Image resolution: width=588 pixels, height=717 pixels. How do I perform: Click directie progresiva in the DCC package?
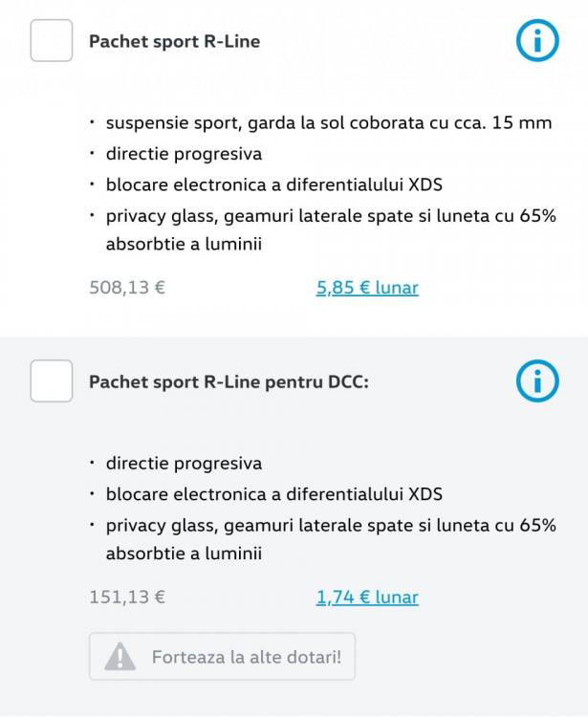pyautogui.click(x=184, y=464)
